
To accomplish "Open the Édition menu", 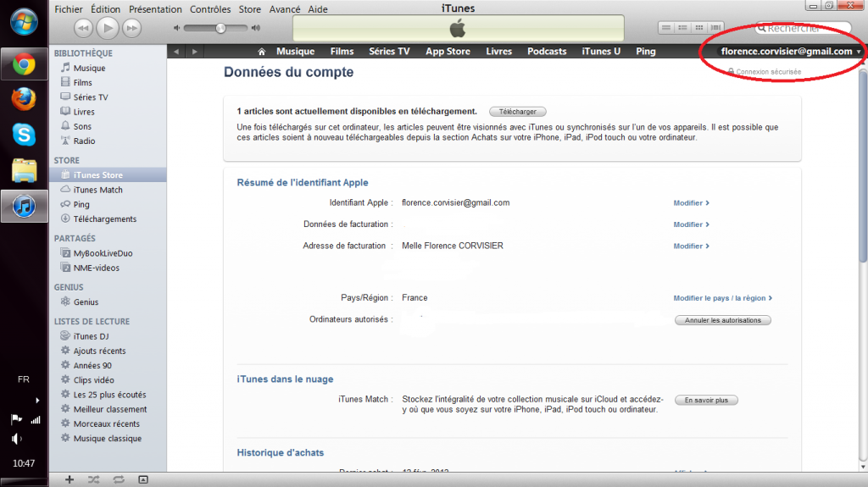I will point(105,8).
